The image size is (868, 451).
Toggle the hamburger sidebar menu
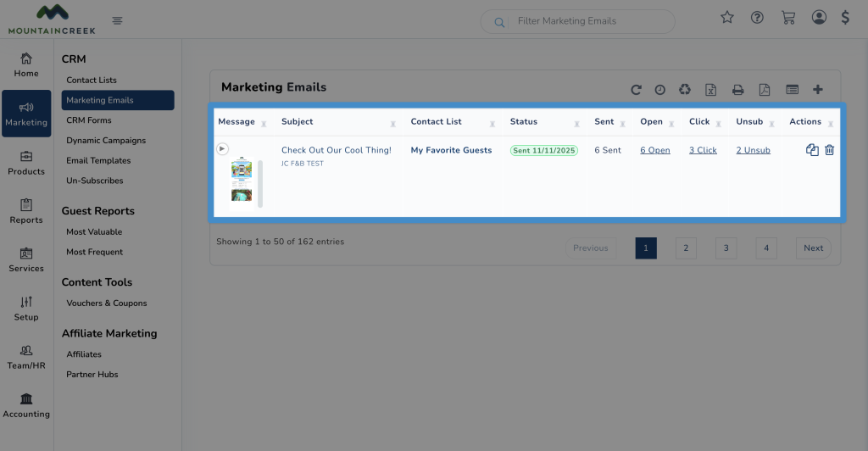click(117, 21)
